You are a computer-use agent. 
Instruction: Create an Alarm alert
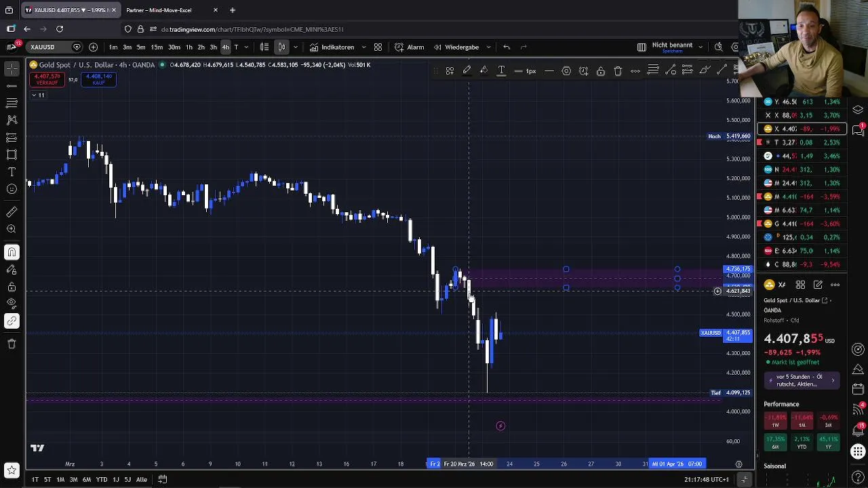pyautogui.click(x=410, y=47)
